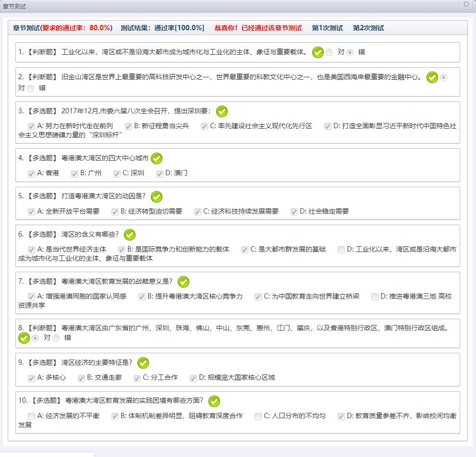Click green checkmark beside question 5
The image size is (476, 457).
pos(157,196)
